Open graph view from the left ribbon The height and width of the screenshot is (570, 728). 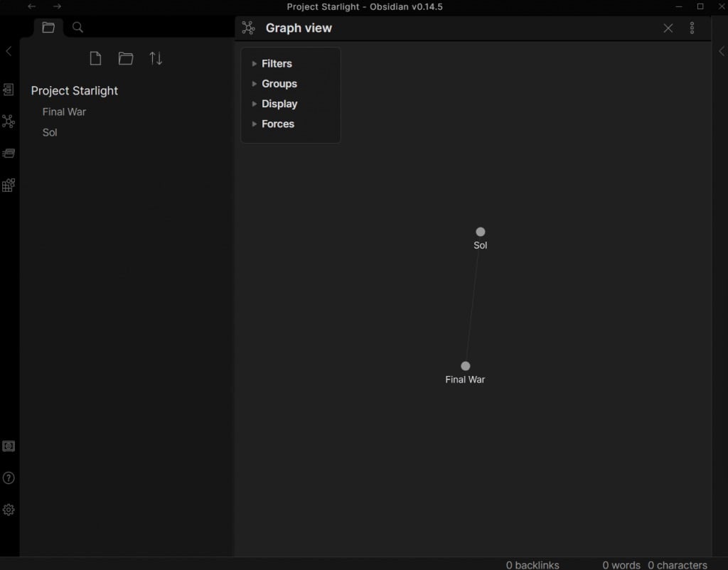(x=9, y=122)
